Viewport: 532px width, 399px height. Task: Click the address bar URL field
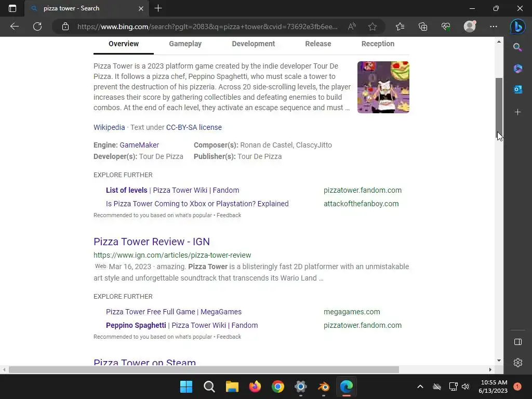click(207, 26)
